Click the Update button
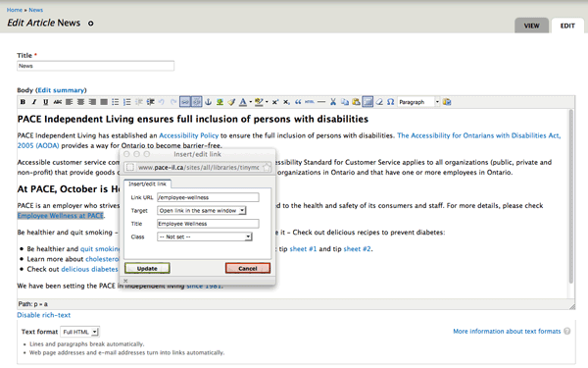588x368 pixels. click(x=147, y=268)
